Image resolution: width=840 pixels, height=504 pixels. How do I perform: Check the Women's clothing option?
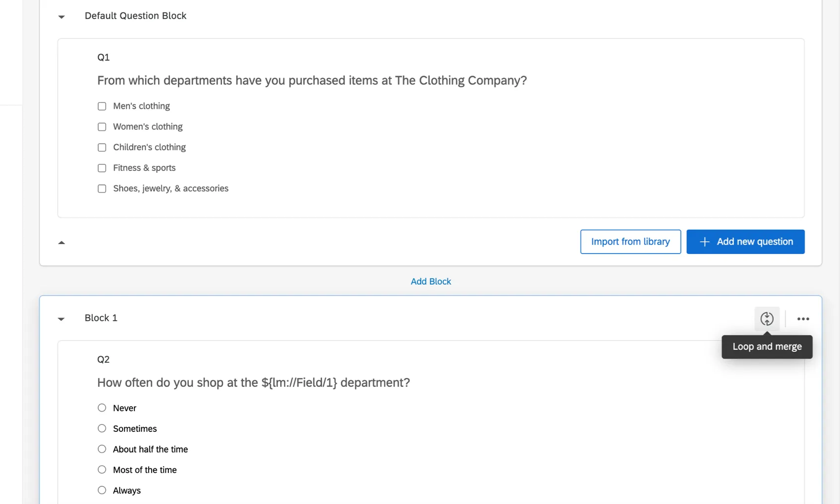(x=102, y=126)
